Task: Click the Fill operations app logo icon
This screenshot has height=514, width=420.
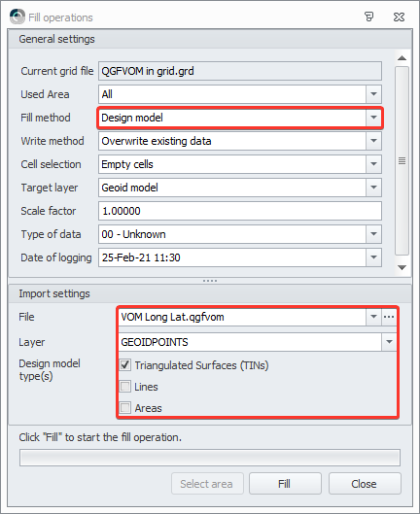Action: (17, 17)
